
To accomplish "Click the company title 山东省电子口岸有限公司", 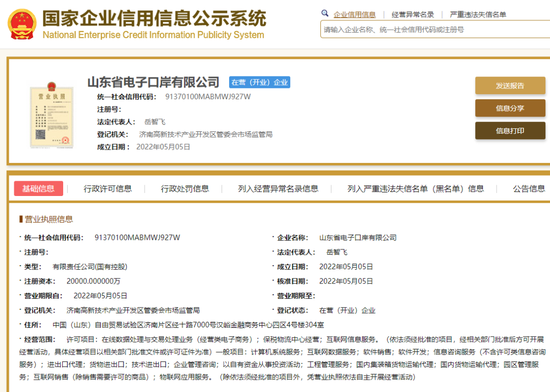I will [x=153, y=82].
